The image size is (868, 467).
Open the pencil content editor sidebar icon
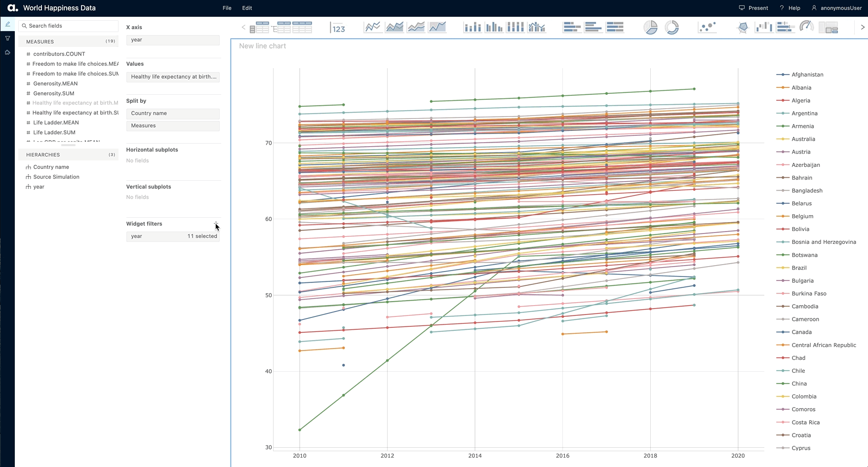pos(7,24)
